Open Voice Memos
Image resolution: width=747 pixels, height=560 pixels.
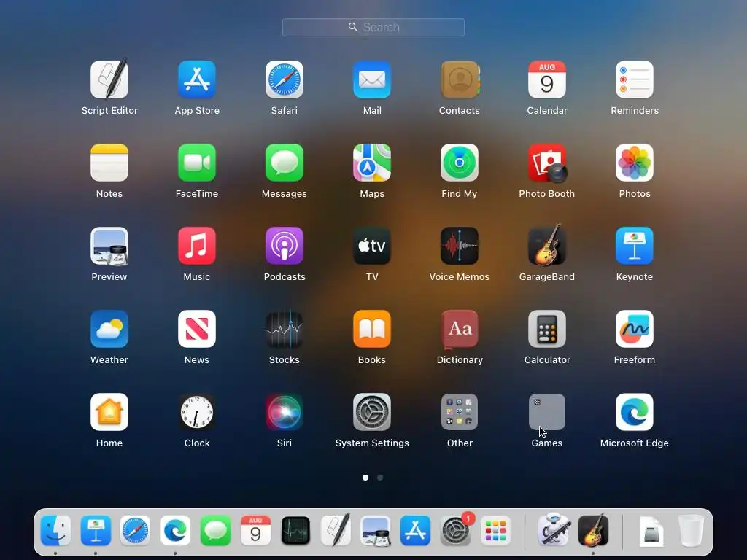click(460, 246)
